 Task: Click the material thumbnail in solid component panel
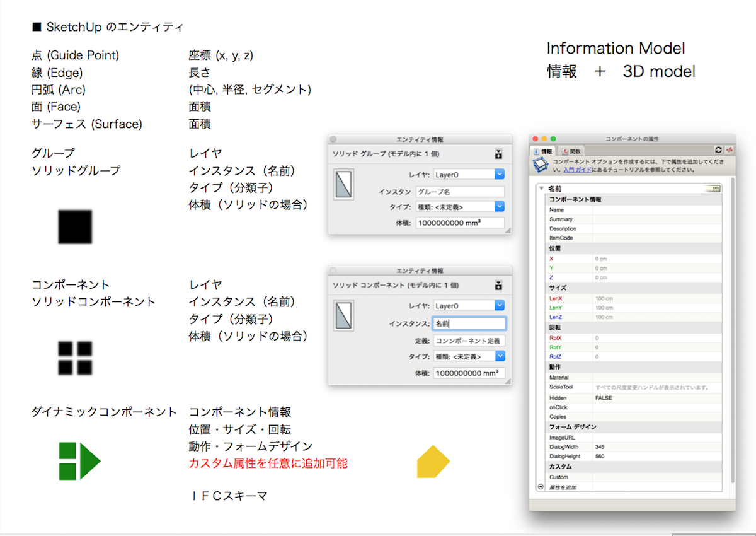pyautogui.click(x=343, y=315)
